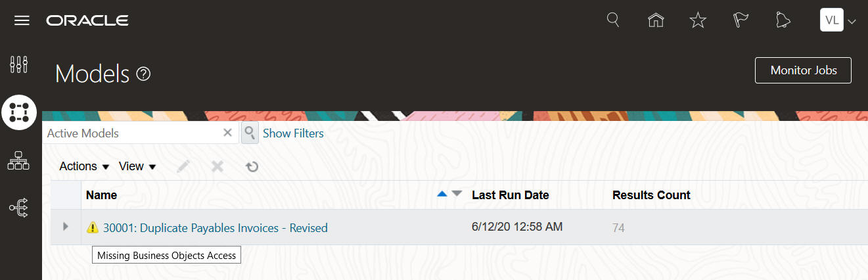Select the Models icon in sidebar

(x=19, y=112)
